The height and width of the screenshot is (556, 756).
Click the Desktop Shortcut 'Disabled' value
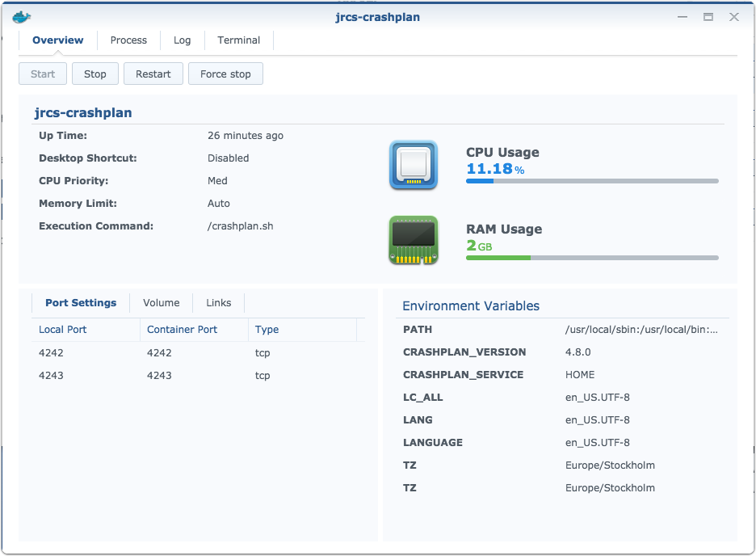(228, 158)
